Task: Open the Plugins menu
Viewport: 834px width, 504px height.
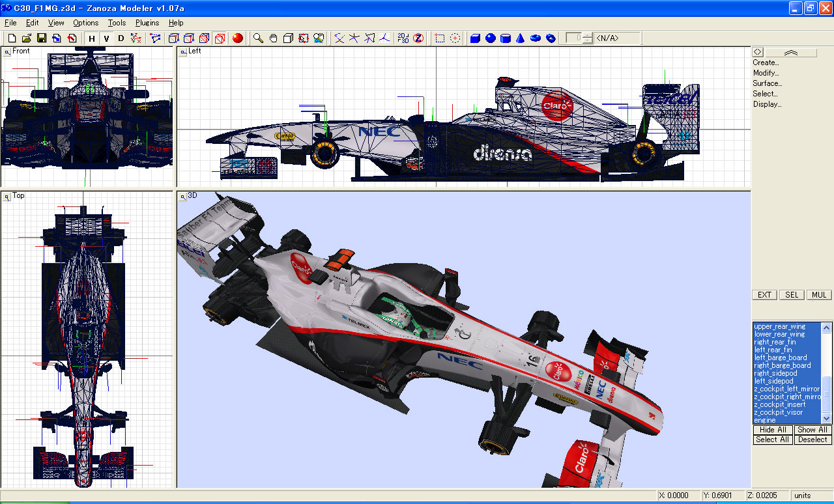Action: click(x=147, y=23)
